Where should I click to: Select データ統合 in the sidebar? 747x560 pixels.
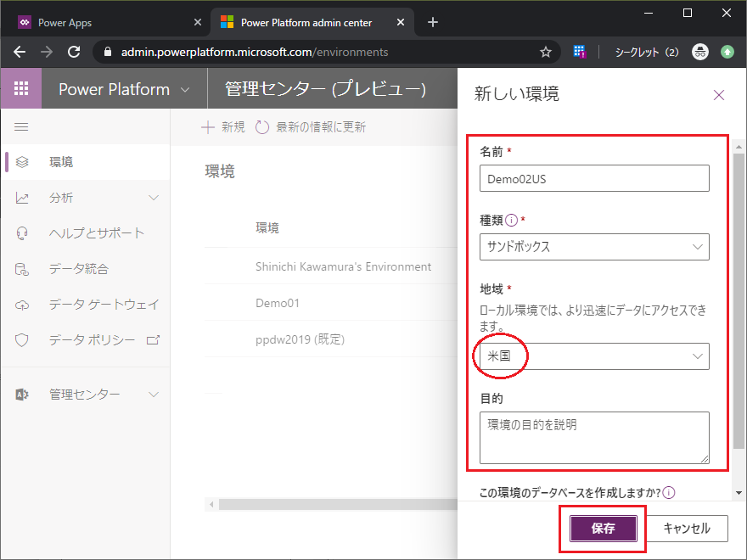pos(85,269)
